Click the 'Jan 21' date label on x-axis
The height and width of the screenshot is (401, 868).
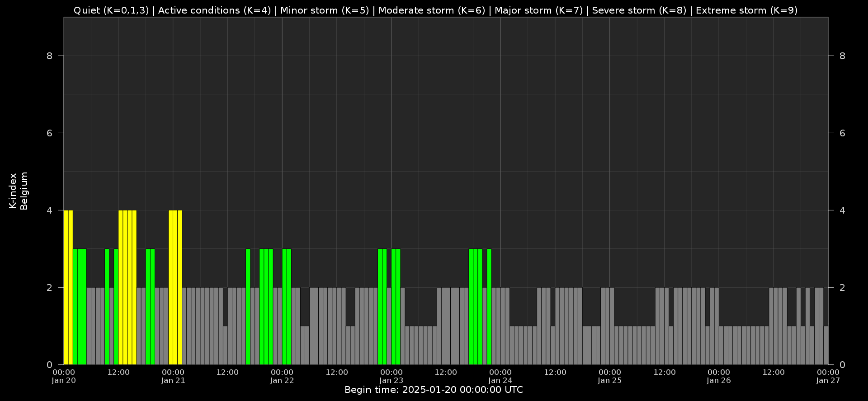click(173, 381)
